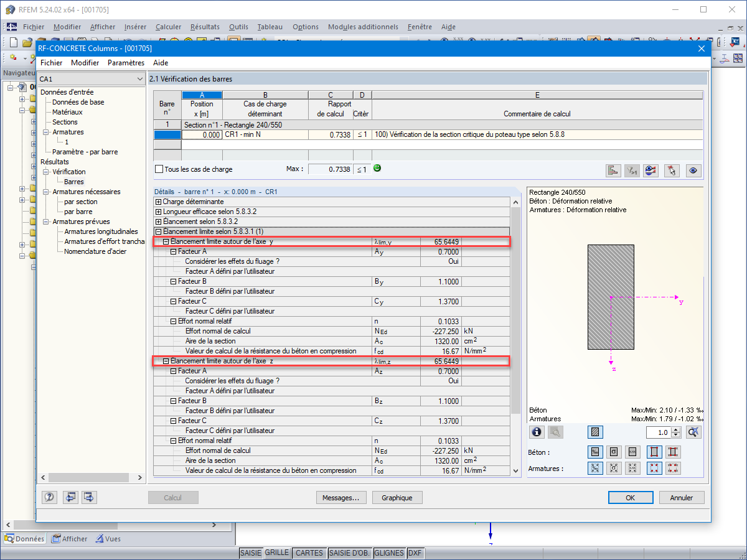
Task: Click show whole section magnifier icon
Action: [695, 432]
